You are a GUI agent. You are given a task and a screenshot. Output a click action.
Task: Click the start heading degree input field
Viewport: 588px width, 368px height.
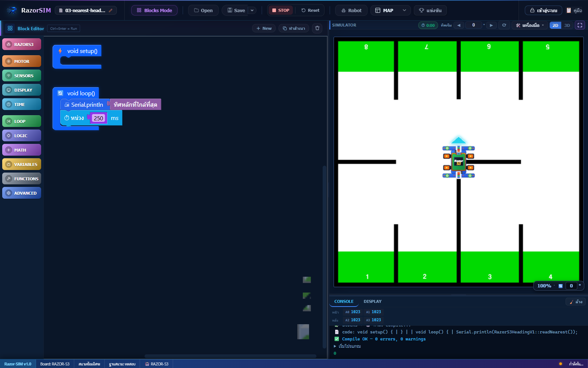pos(473,25)
